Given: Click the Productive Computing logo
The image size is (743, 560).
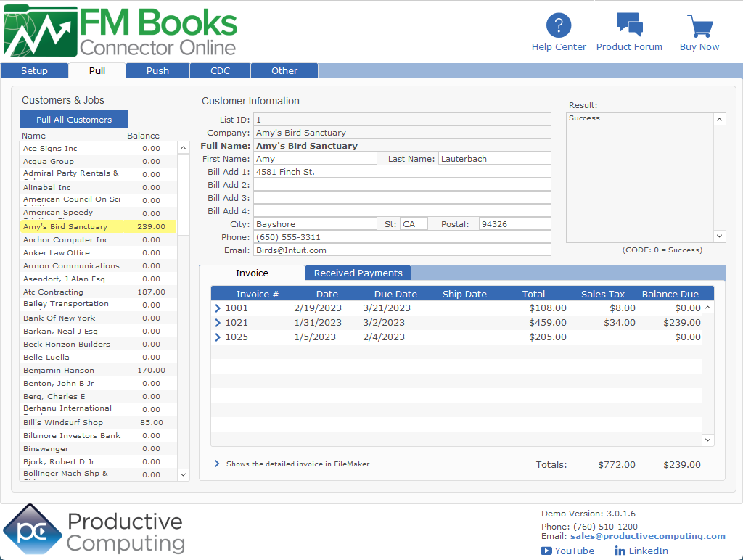Looking at the screenshot, I should [x=94, y=531].
